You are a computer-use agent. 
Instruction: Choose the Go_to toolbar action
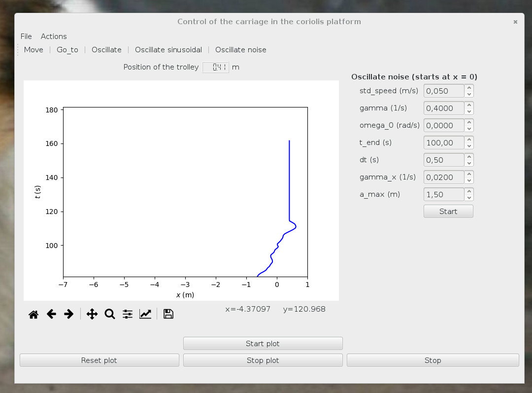[x=67, y=50]
